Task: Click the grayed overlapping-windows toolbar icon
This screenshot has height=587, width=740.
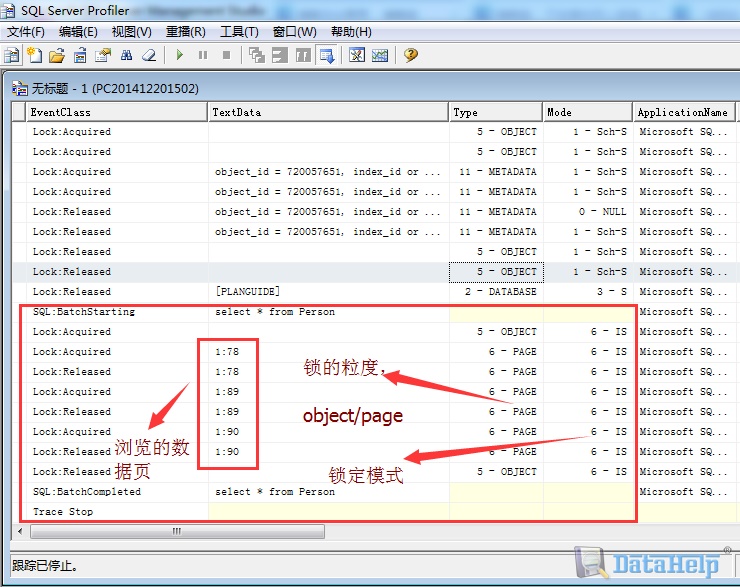Action: coord(257,55)
